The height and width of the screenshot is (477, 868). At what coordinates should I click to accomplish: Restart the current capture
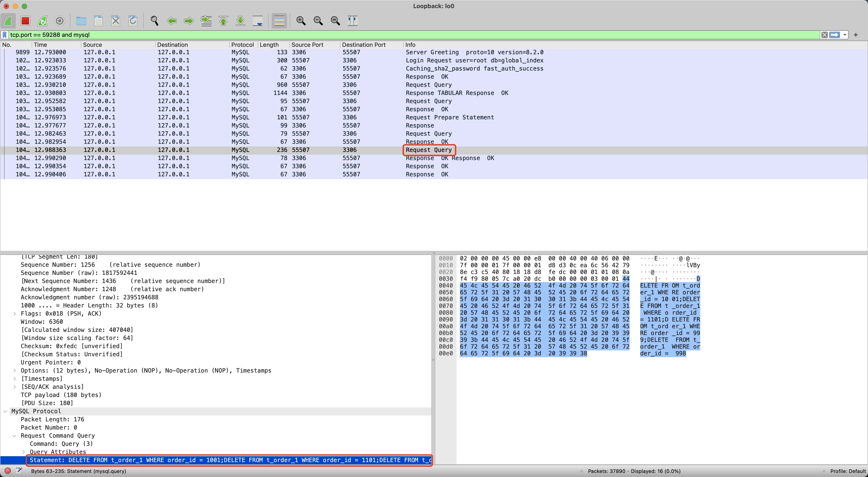(42, 21)
